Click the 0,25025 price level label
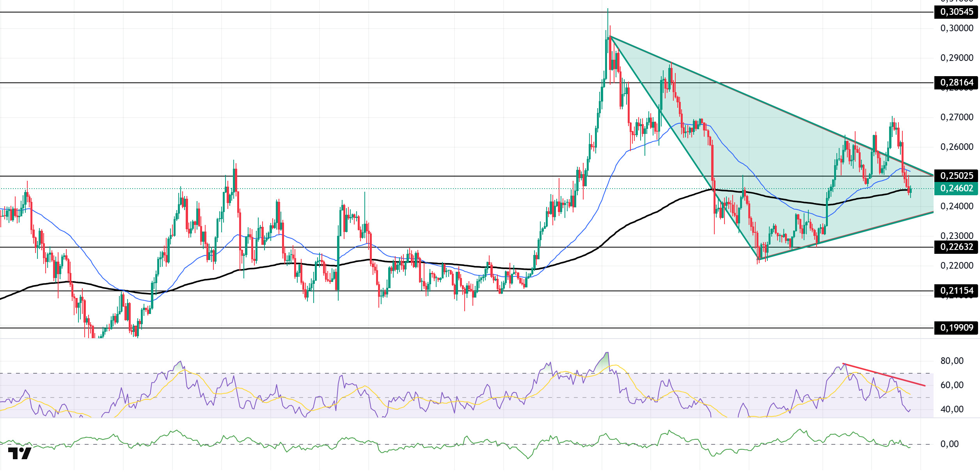The width and height of the screenshot is (980, 476). (956, 176)
